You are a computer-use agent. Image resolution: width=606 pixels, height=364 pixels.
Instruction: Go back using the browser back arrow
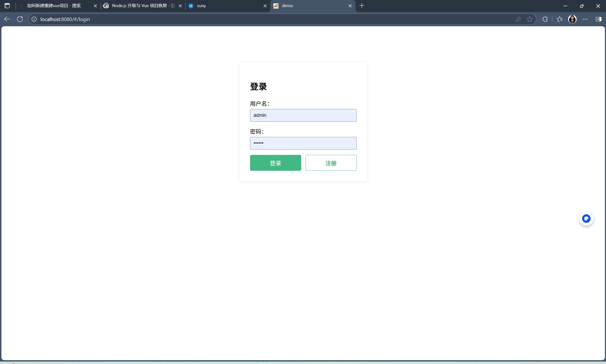click(x=7, y=19)
